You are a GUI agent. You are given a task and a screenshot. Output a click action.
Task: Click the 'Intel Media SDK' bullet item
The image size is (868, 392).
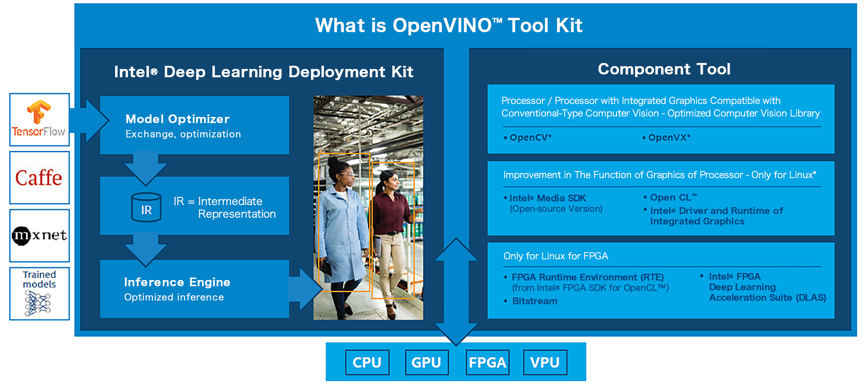[545, 198]
